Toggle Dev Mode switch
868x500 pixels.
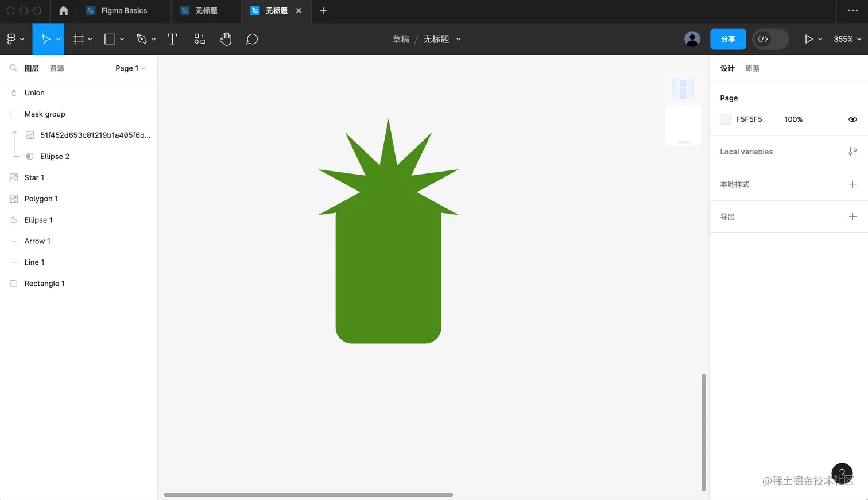770,39
